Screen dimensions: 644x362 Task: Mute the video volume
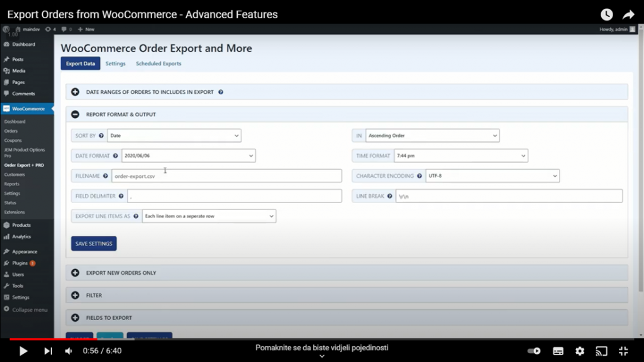(69, 351)
